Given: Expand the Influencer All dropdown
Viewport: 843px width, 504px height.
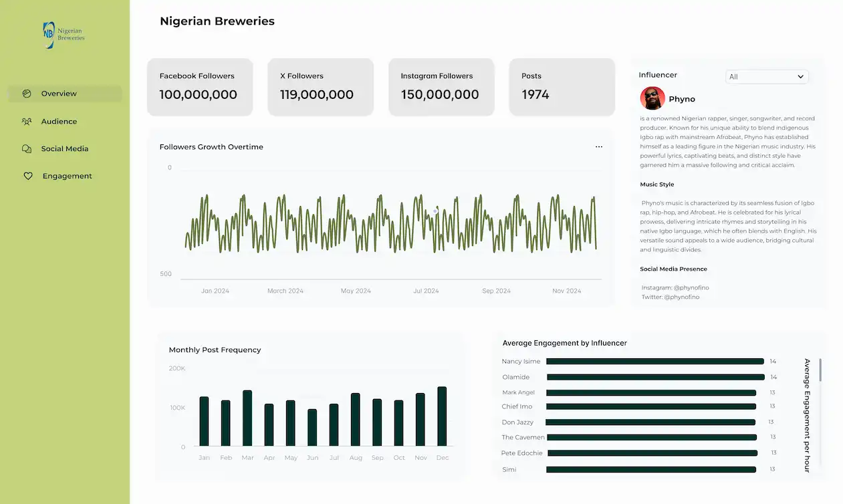Looking at the screenshot, I should click(767, 77).
